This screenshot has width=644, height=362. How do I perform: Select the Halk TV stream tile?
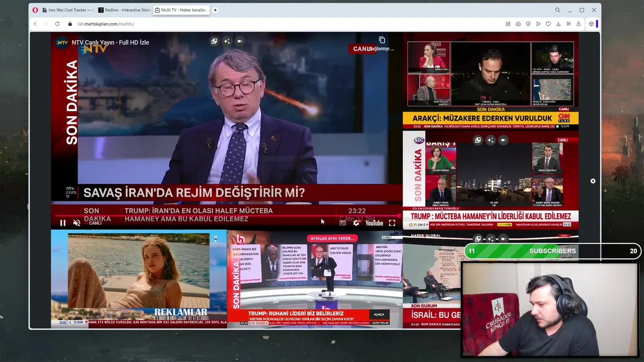315,279
